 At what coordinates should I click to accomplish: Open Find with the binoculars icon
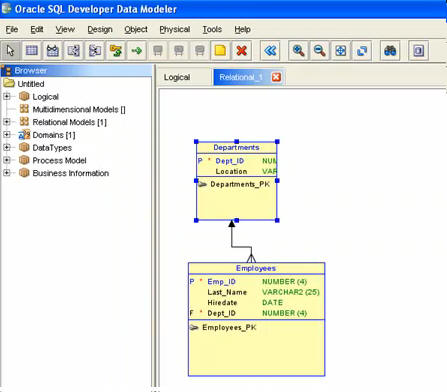point(390,51)
